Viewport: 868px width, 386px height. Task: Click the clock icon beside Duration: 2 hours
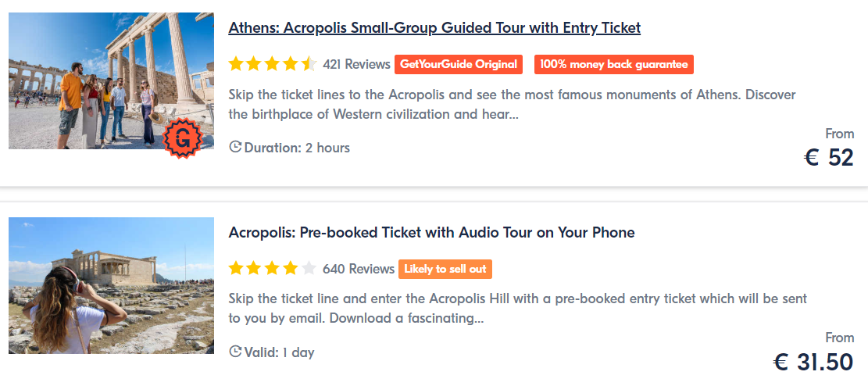(x=235, y=148)
